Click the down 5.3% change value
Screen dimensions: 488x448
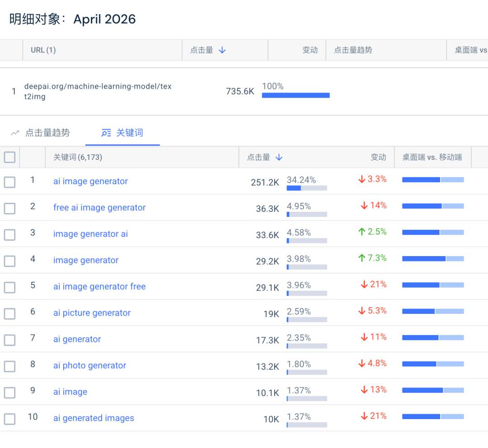372,311
